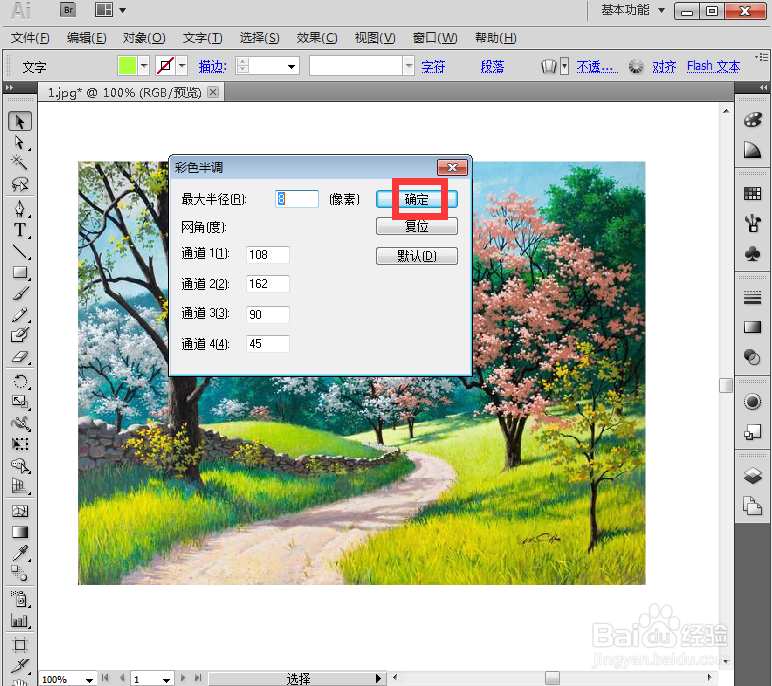Select the Line Segment tool

[x=20, y=252]
